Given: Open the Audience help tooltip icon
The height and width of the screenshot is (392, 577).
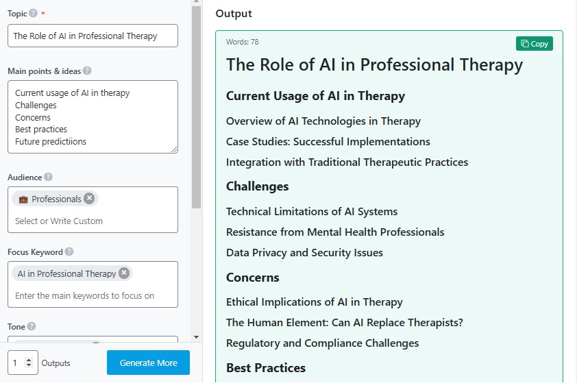Looking at the screenshot, I should pyautogui.click(x=49, y=177).
